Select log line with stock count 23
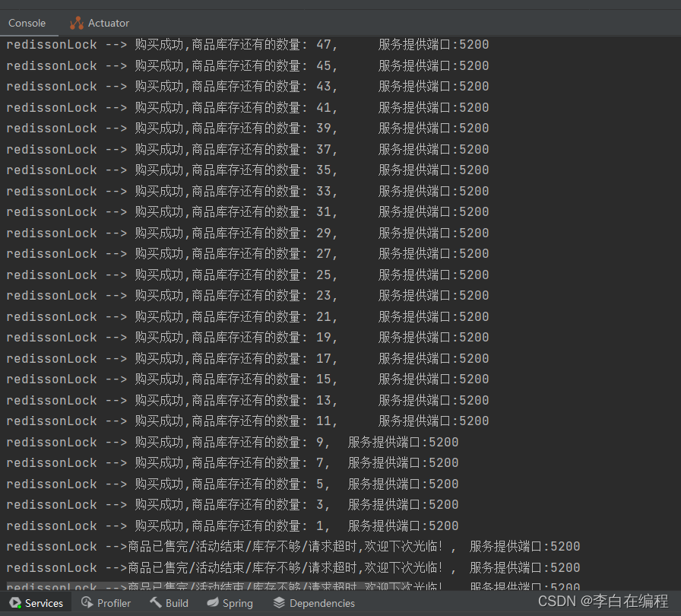681x616 pixels. (248, 296)
